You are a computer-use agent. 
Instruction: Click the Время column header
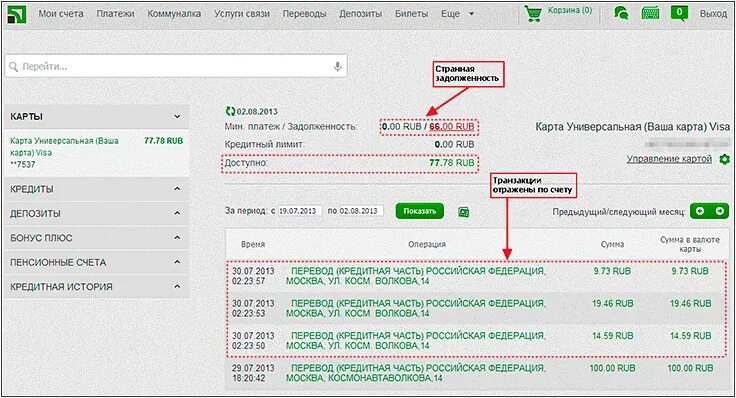pos(253,245)
